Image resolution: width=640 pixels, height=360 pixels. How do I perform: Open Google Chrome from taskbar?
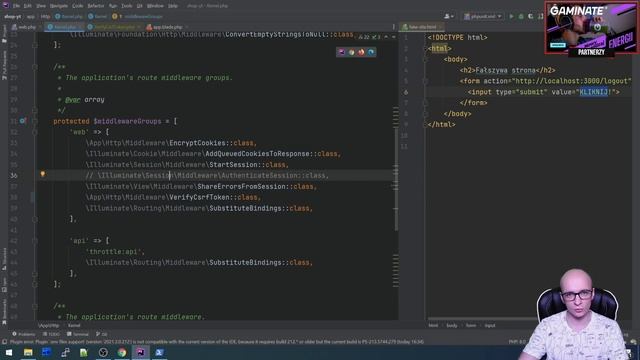point(122,352)
